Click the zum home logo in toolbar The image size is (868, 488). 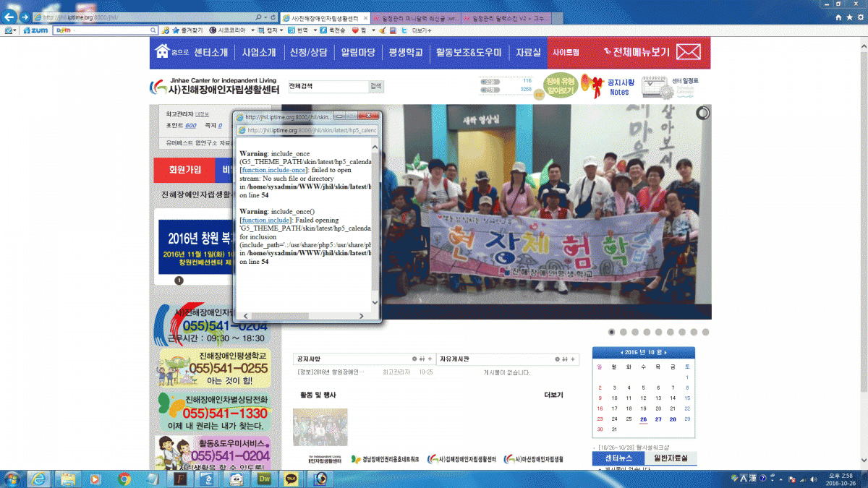(x=35, y=30)
